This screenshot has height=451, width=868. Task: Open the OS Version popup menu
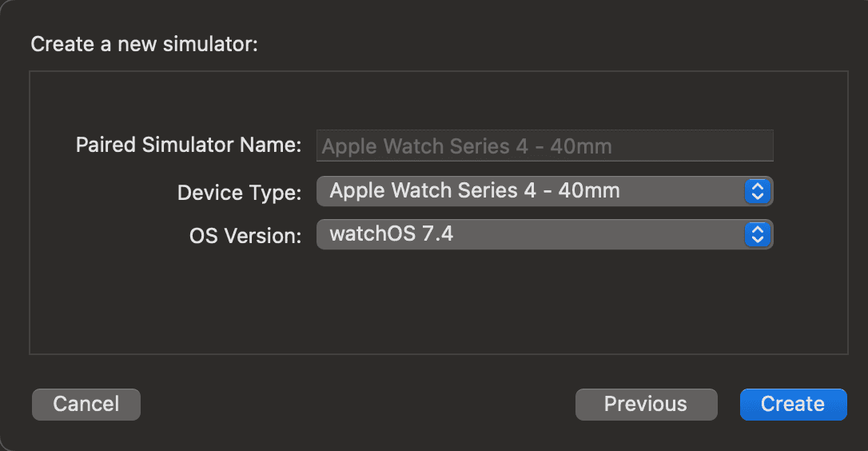click(x=543, y=234)
